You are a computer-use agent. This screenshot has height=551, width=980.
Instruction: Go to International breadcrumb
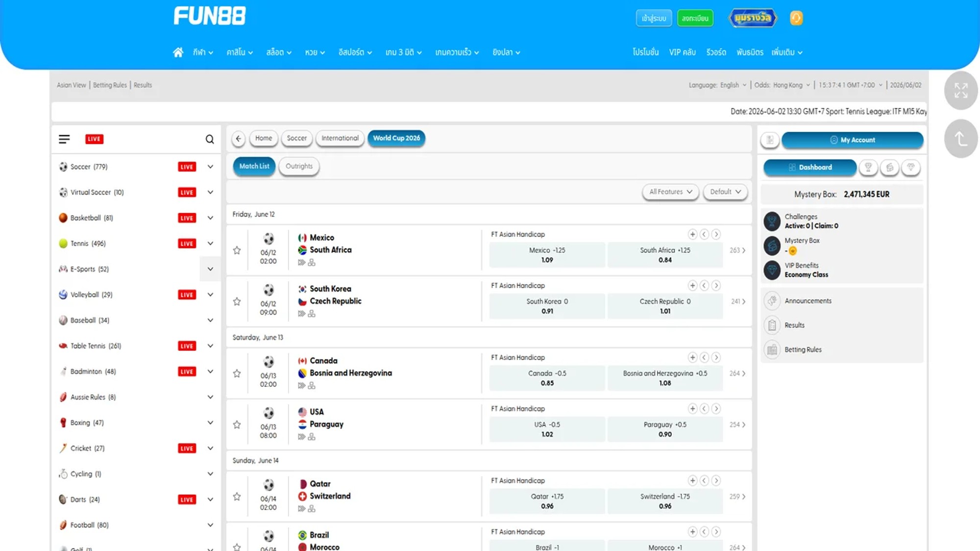pos(340,139)
